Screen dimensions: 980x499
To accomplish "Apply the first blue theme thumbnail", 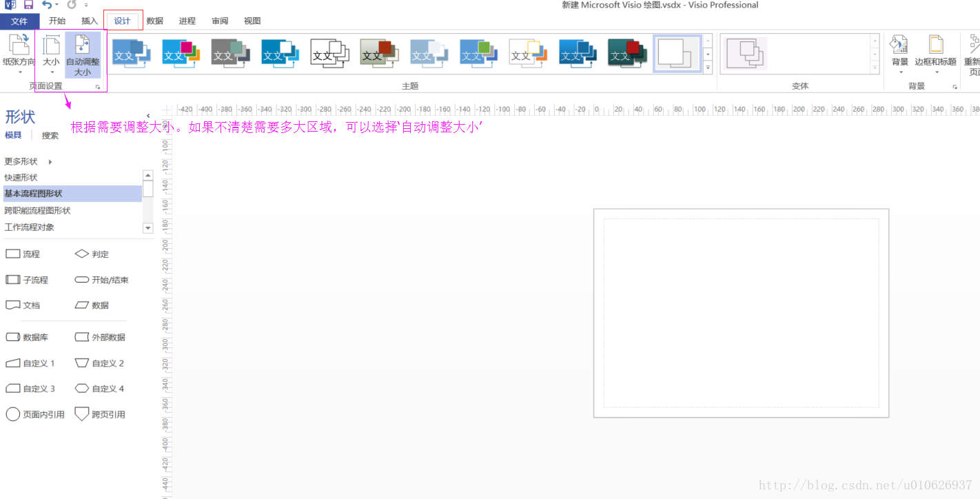I will (132, 53).
